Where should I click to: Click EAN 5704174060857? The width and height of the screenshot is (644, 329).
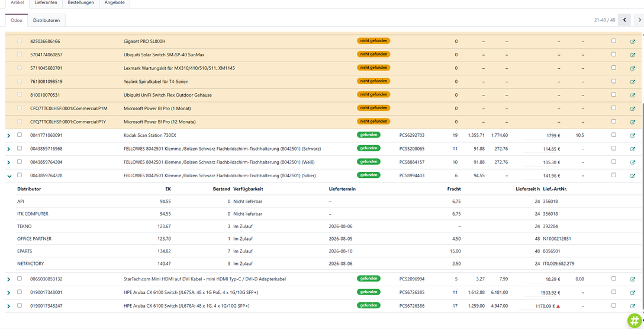point(46,55)
